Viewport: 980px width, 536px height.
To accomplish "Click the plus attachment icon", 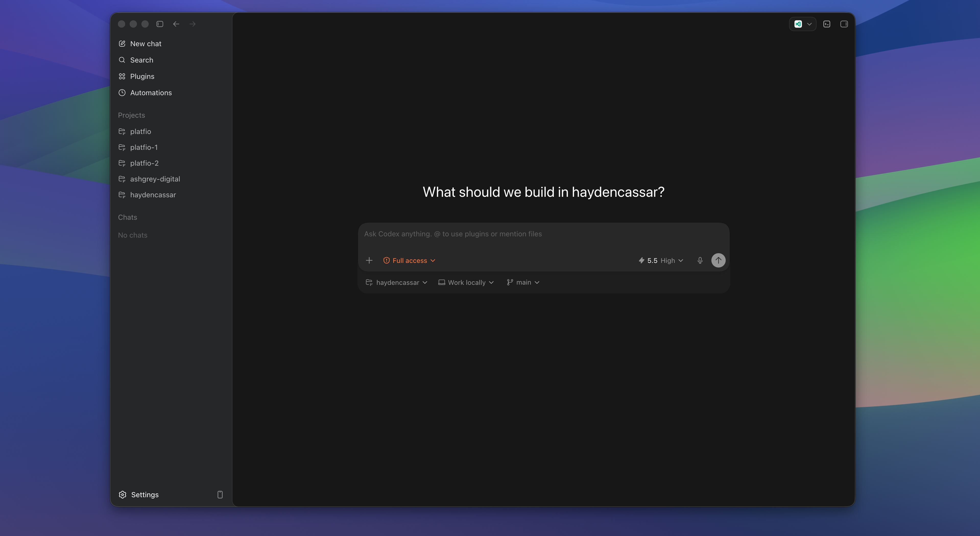I will point(369,261).
